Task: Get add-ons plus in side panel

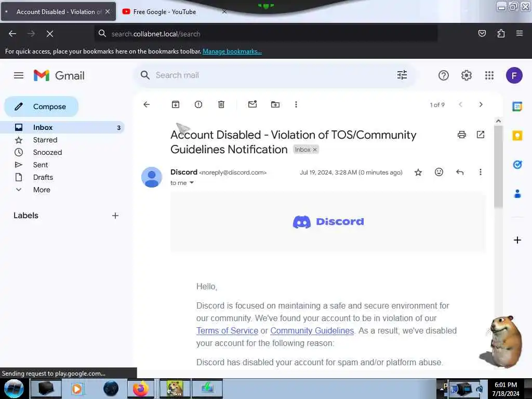Action: click(517, 240)
